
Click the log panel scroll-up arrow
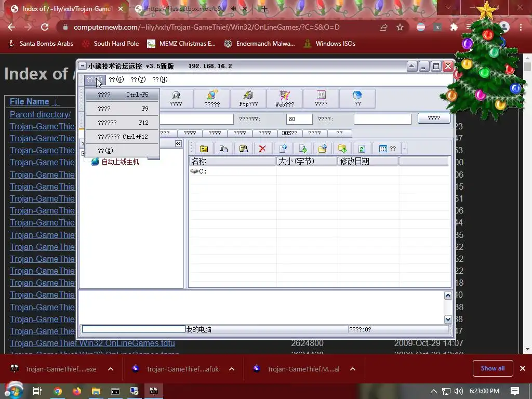click(x=448, y=296)
